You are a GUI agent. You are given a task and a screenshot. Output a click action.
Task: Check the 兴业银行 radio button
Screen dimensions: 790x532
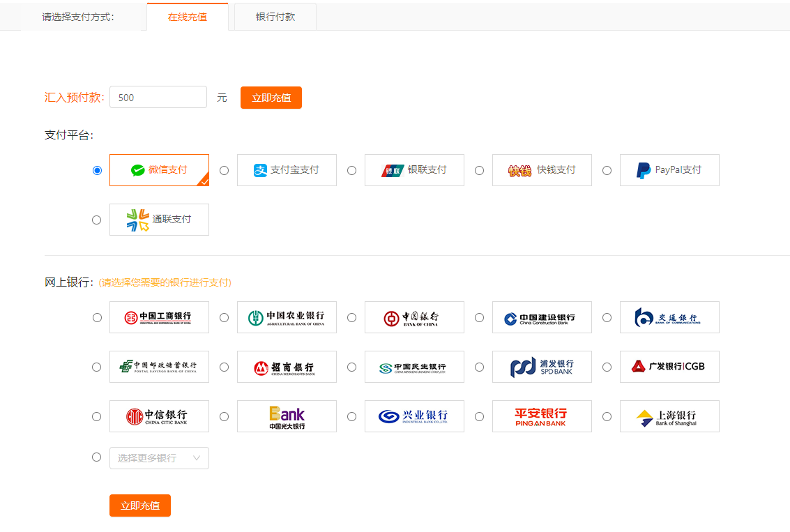pos(351,417)
